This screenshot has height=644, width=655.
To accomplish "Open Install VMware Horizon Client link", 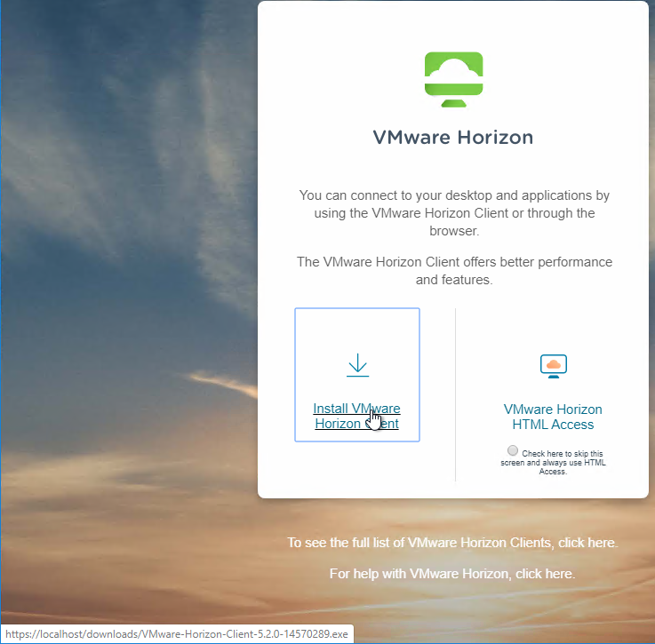I will 356,416.
